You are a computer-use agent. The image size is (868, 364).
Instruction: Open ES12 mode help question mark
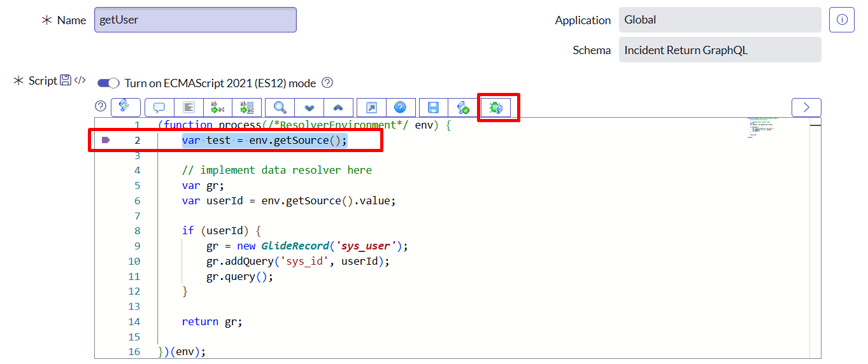(327, 83)
